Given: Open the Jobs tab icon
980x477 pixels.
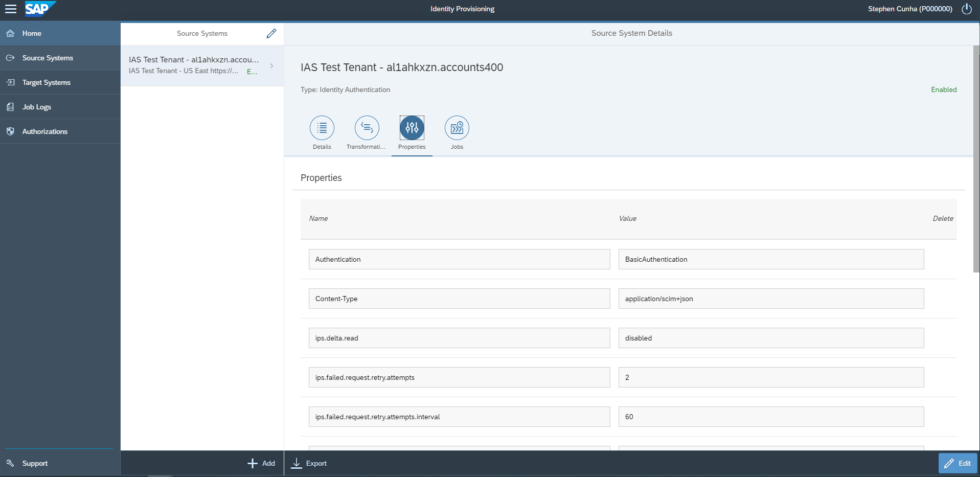Looking at the screenshot, I should [x=457, y=128].
